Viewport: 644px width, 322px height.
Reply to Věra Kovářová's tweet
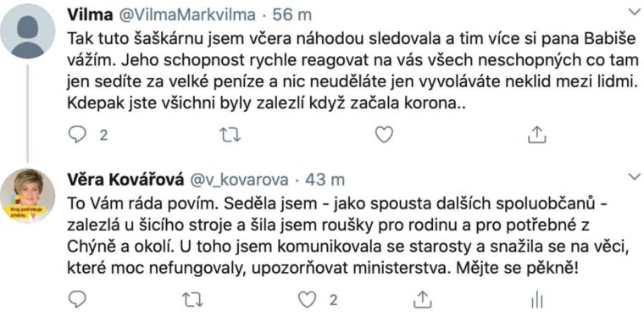(76, 300)
